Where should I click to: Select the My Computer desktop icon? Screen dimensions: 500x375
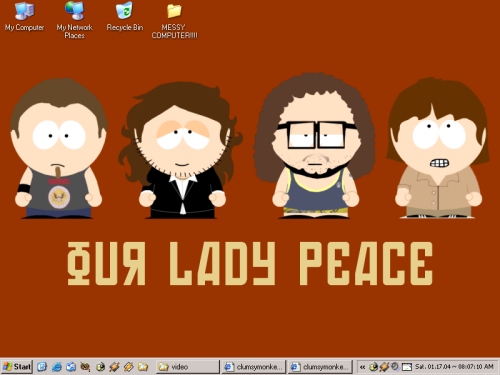pos(24,17)
